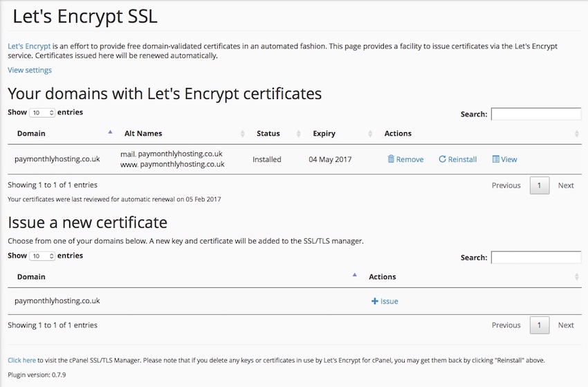Image resolution: width=588 pixels, height=387 pixels.
Task: Select page 1 in Issue table pagination
Action: pyautogui.click(x=540, y=325)
